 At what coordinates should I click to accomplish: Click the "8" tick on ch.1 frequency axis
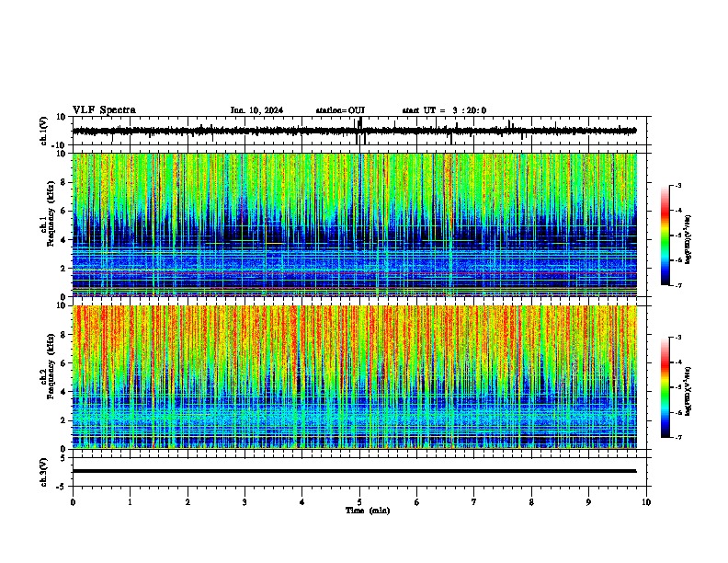pyautogui.click(x=63, y=182)
